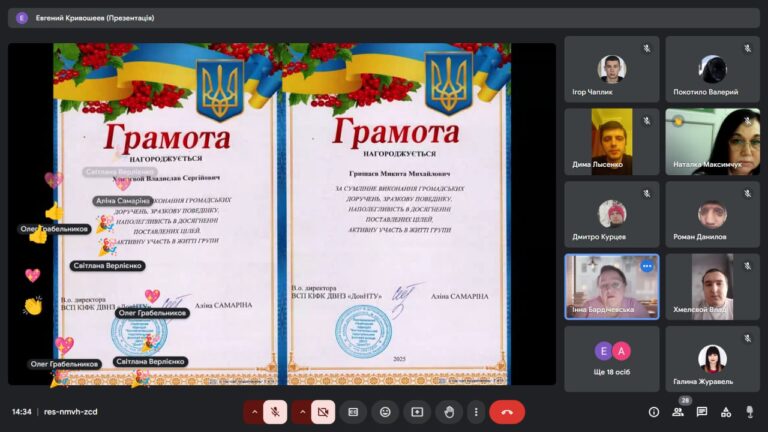This screenshot has width=768, height=432.
Task: Select Ігор Чаплик participant tile
Action: [x=612, y=69]
